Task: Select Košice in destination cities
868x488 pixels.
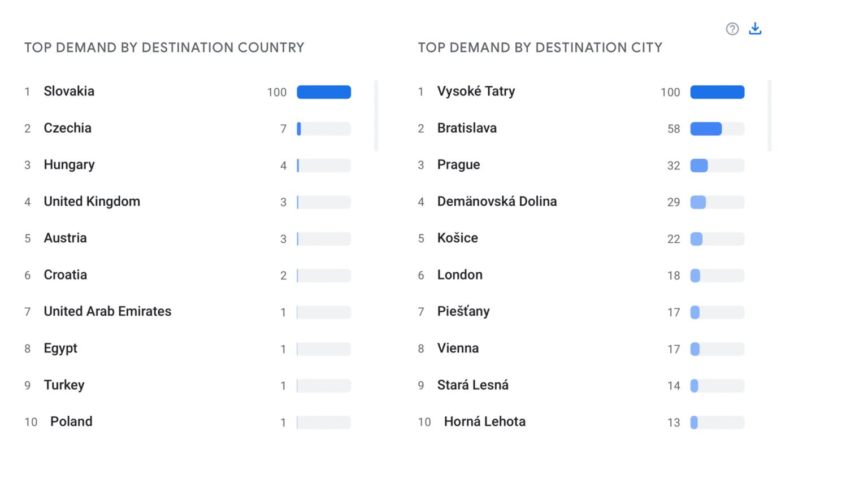Action: 458,238
